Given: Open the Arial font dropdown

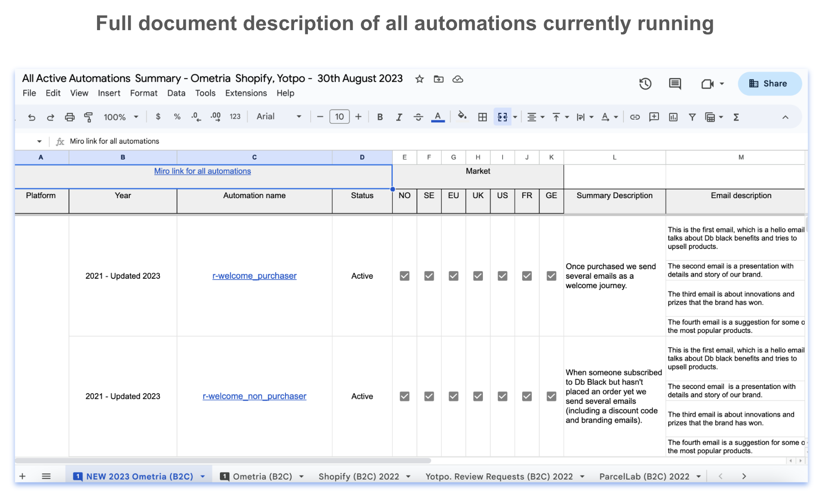Looking at the screenshot, I should [x=279, y=117].
